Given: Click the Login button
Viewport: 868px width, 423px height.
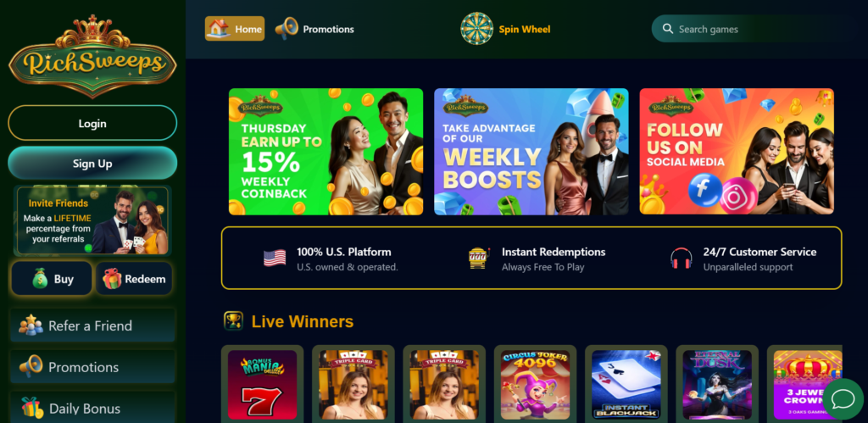Looking at the screenshot, I should pos(92,123).
